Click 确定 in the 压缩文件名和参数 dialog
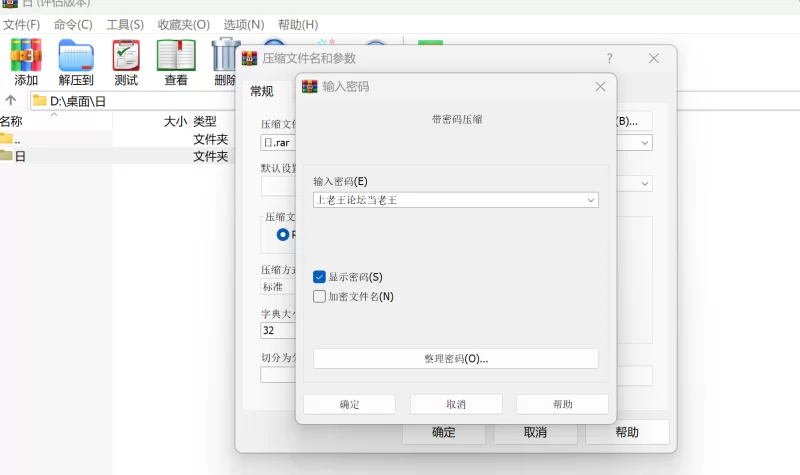 pyautogui.click(x=444, y=433)
